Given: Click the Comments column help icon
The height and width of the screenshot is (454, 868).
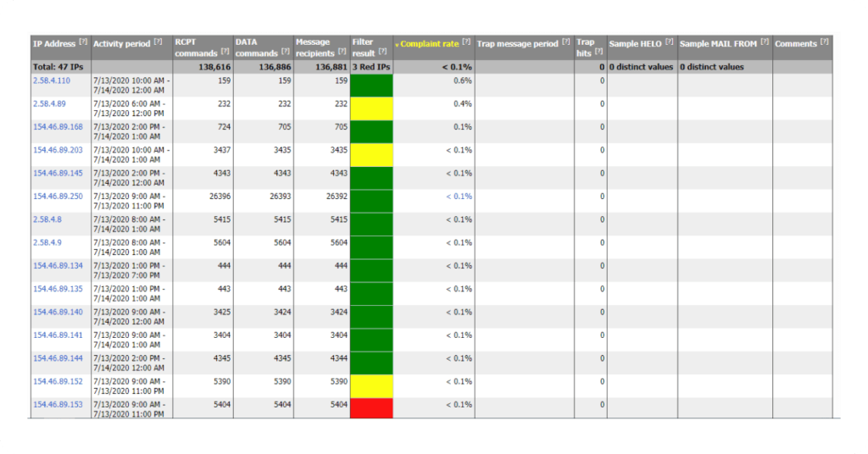Looking at the screenshot, I should [x=826, y=42].
